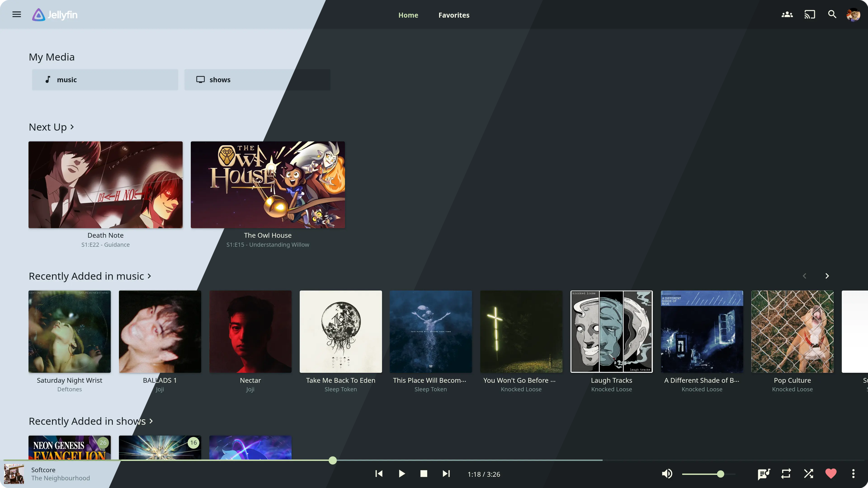Skip to next track
This screenshot has height=488, width=868.
(446, 474)
